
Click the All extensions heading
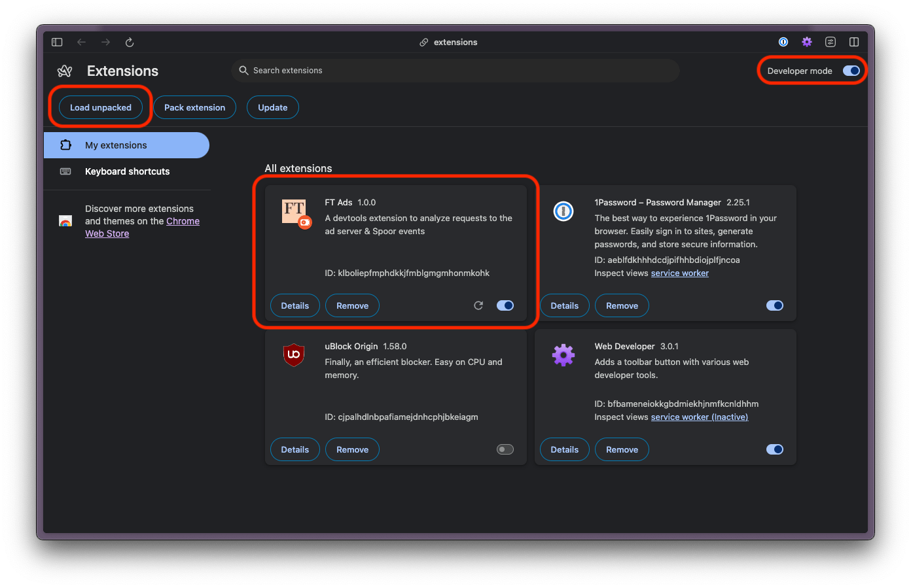(x=298, y=168)
